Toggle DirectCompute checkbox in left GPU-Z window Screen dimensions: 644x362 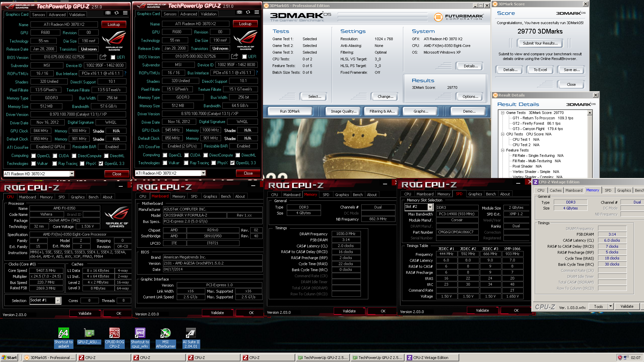(x=74, y=156)
